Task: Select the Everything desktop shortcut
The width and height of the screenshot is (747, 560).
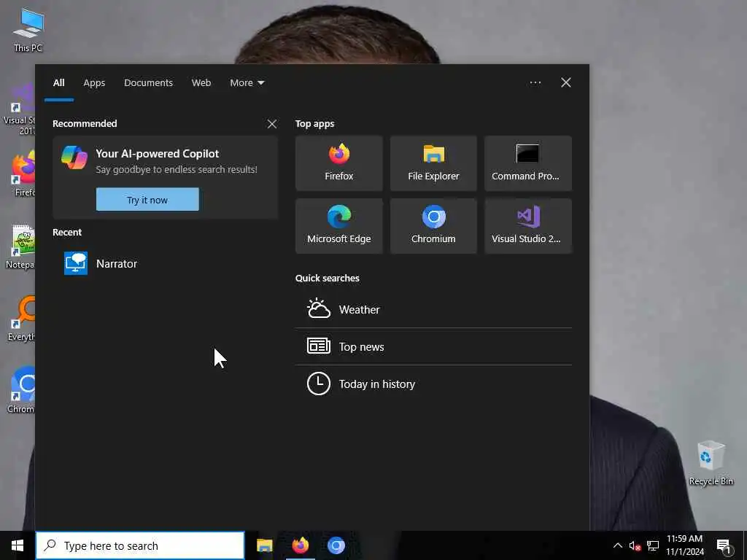Action: [21, 318]
